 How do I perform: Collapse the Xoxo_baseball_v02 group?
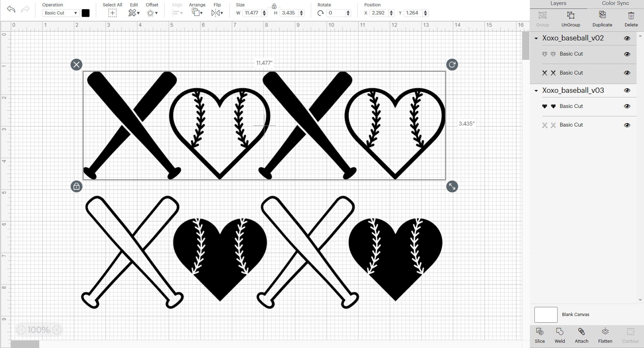[536, 38]
